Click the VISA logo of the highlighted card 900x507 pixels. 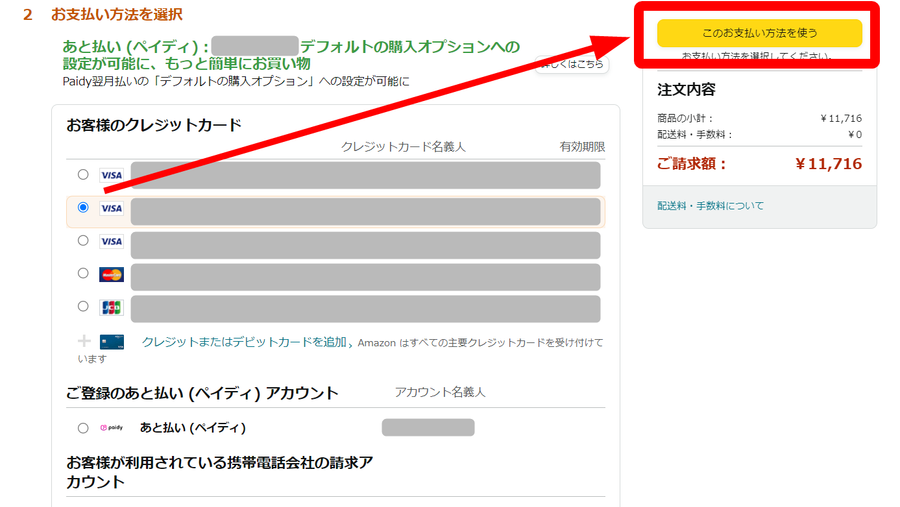(111, 208)
